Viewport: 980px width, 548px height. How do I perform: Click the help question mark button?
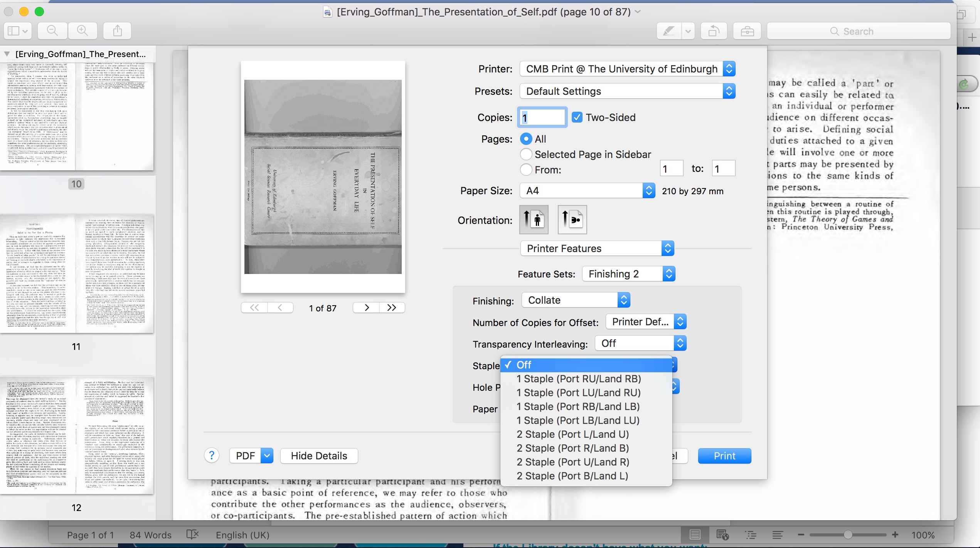[x=212, y=456]
